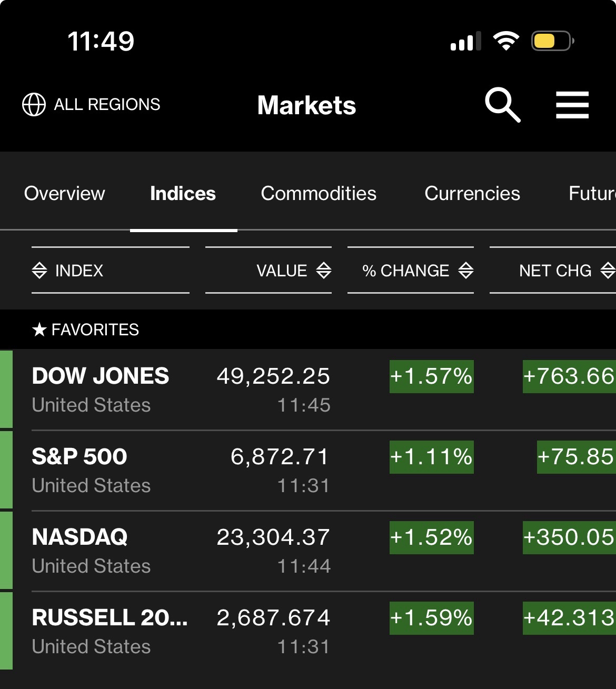
Task: Tap the Russell 2000 +42.313 net change
Action: (x=569, y=618)
